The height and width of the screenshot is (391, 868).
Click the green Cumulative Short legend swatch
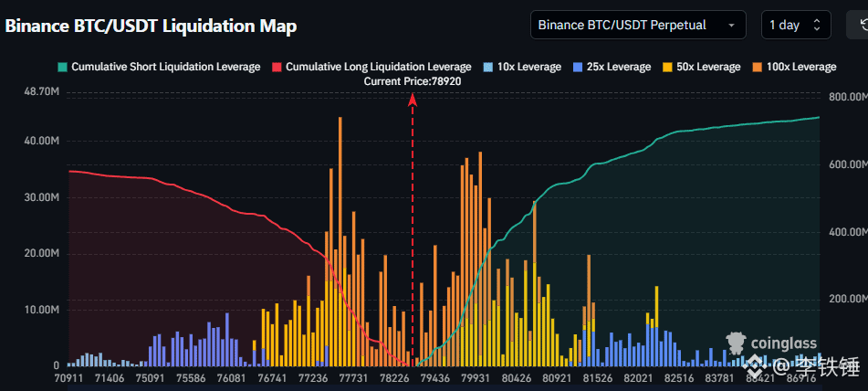62,68
